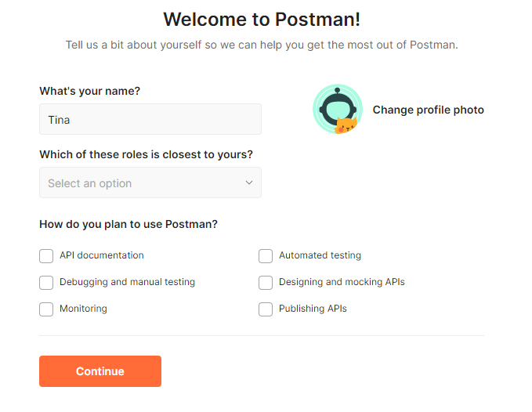This screenshot has width=532, height=412.
Task: Click the 'How do you plan to use Postman?' heading
Action: coord(128,224)
